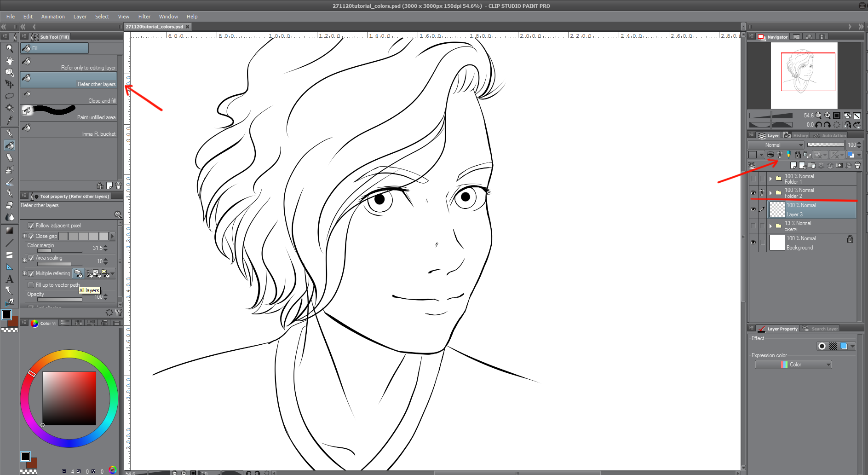Click the Lock Layer padlock icon

[798, 155]
